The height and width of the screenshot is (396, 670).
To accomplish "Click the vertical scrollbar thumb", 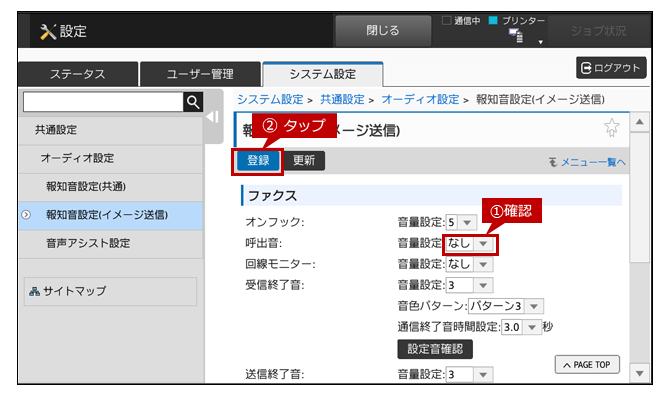I will [640, 197].
